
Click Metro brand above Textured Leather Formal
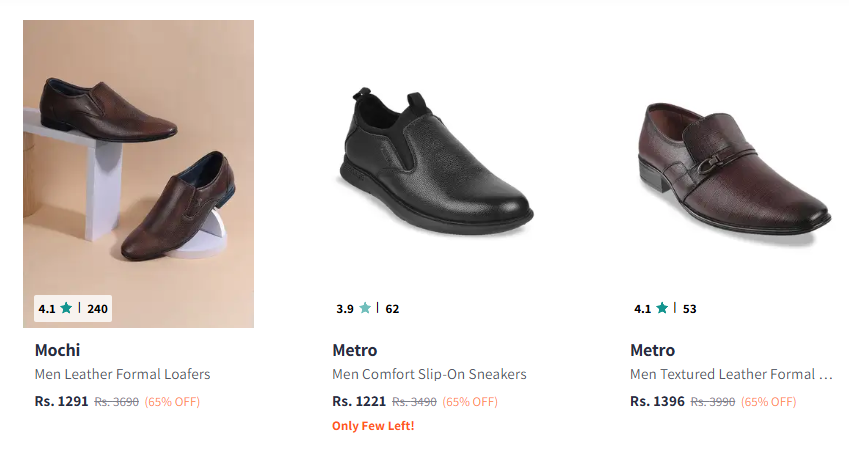pos(652,350)
